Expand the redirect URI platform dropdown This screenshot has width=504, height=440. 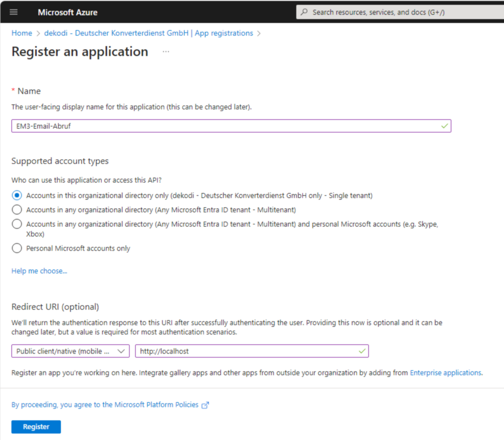point(70,351)
